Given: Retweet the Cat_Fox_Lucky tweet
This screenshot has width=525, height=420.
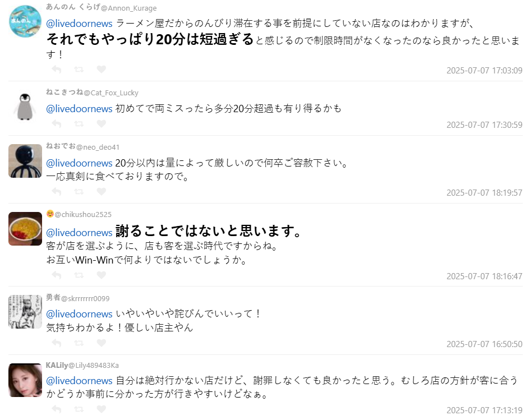Looking at the screenshot, I should (79, 124).
